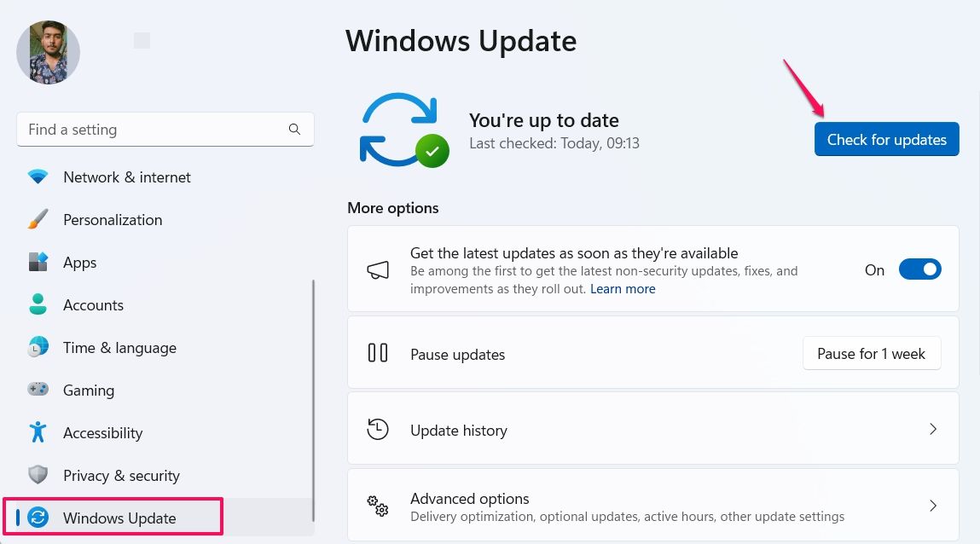Click the Find a setting search field

point(165,130)
